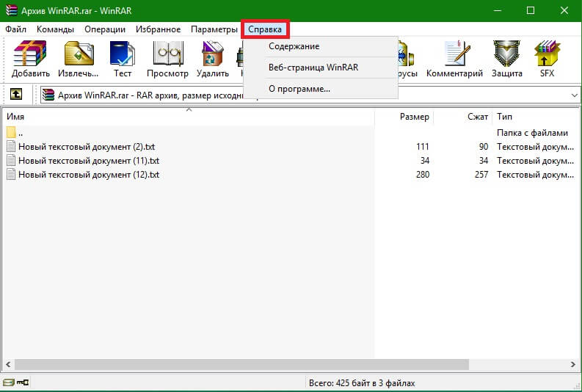
Task: Sort by the Тип column header
Action: coord(536,117)
